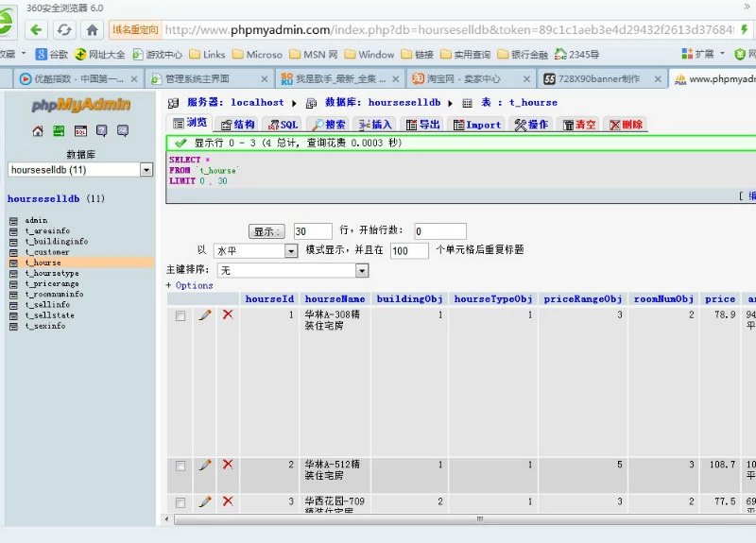This screenshot has width=756, height=543.
Task: Switch to the 搜索 search tab
Action: [328, 125]
